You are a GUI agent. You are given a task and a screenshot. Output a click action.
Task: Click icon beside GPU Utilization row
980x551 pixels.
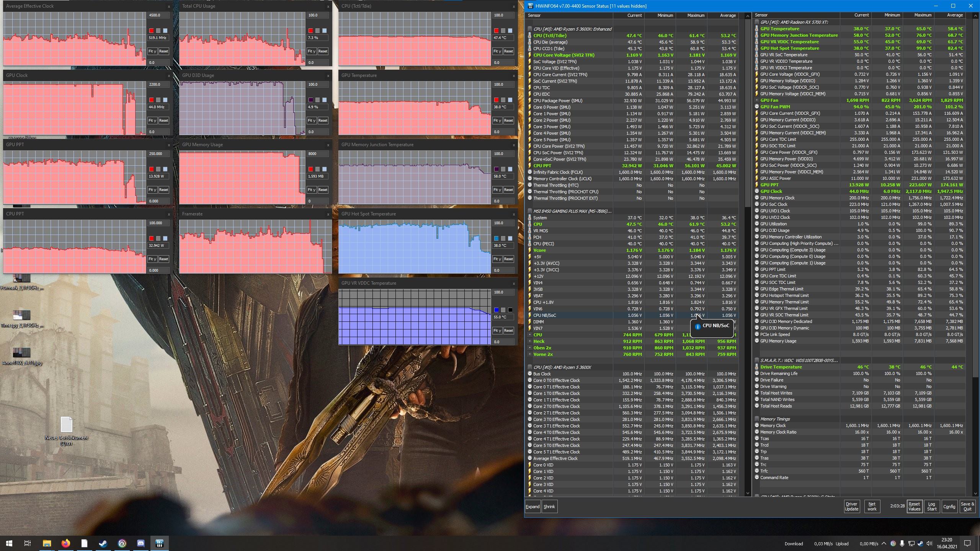[x=757, y=224]
